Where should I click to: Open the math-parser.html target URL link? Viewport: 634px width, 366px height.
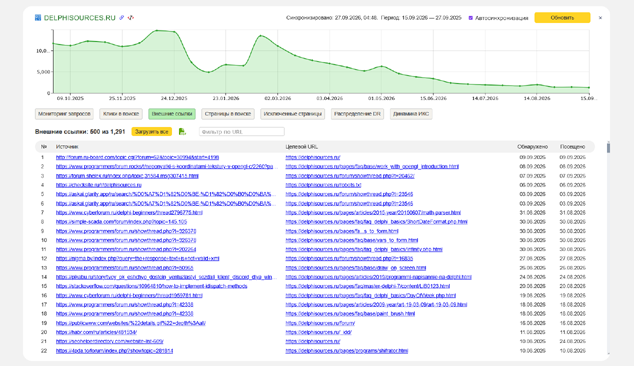(x=373, y=212)
